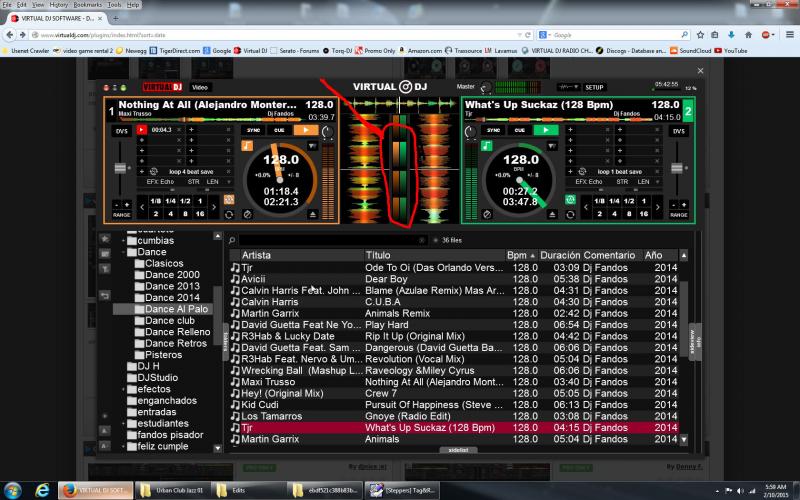Click the orange loop toggle icon on deck 1
Image resolution: width=800 pixels, height=500 pixels.
(229, 199)
